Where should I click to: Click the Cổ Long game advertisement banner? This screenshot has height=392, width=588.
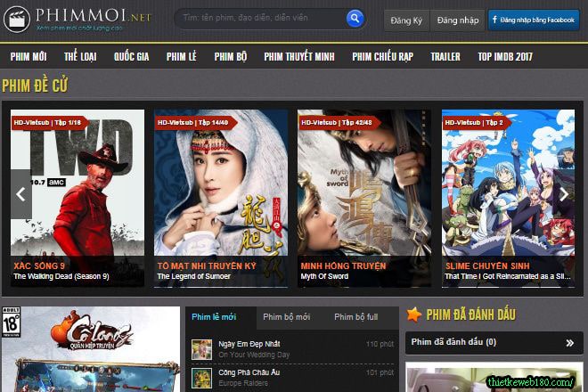91,349
